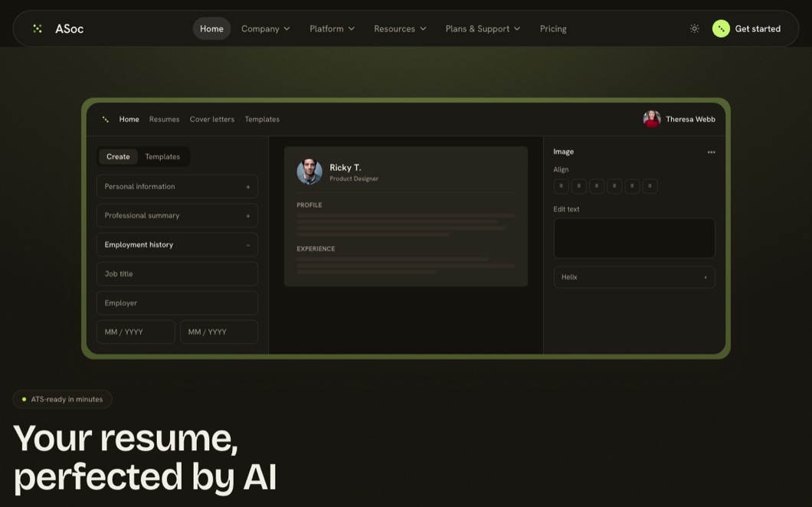Click the PROFILE section heading
The width and height of the screenshot is (812, 507).
tap(309, 205)
